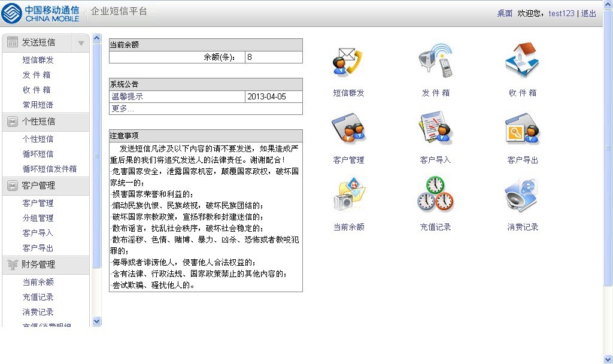Open the 客户导入 document icon on desktop
Image resolution: width=613 pixels, height=364 pixels.
pyautogui.click(x=436, y=127)
